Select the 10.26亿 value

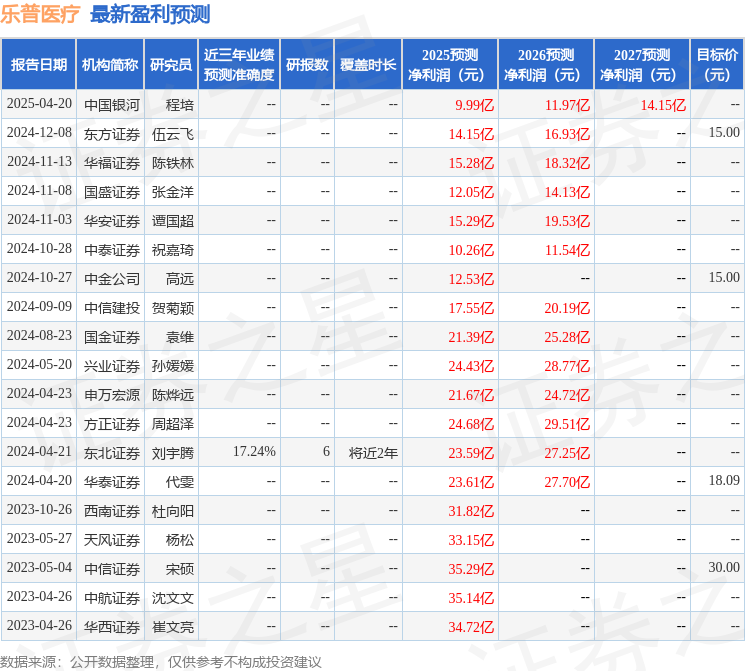coord(471,250)
